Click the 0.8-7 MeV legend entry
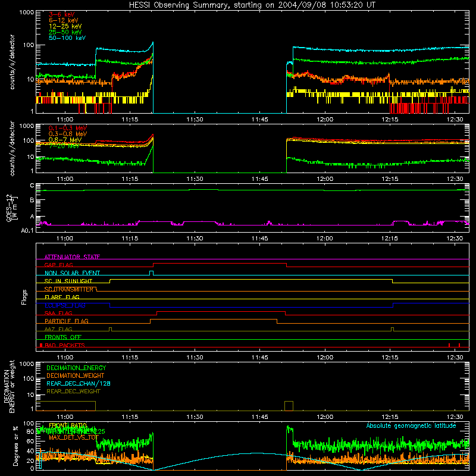476x476 pixels. point(65,140)
